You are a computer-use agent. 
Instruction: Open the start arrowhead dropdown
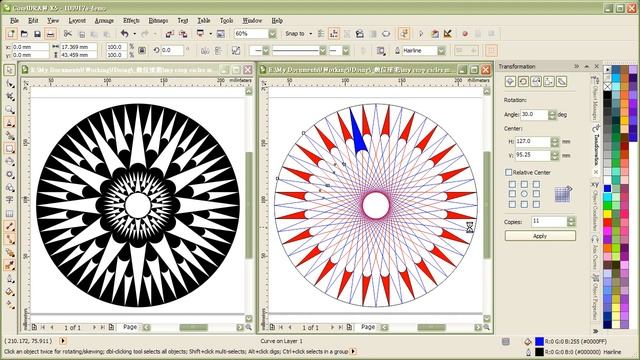coord(266,51)
